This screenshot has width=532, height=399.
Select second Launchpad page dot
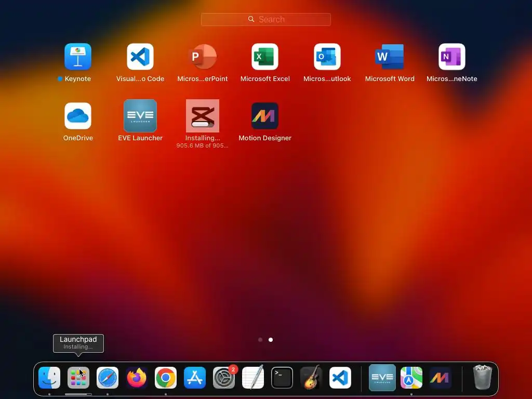tap(271, 340)
